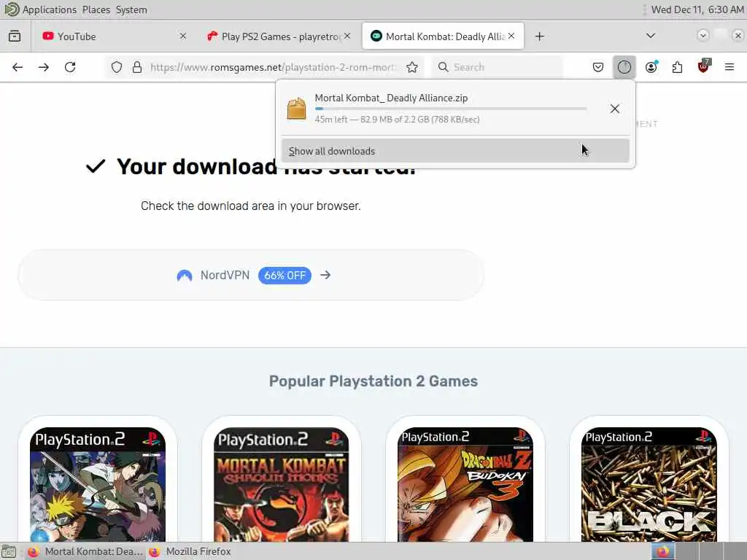Click 'Check the download area in your browser' text
This screenshot has width=747, height=560.
click(x=251, y=206)
